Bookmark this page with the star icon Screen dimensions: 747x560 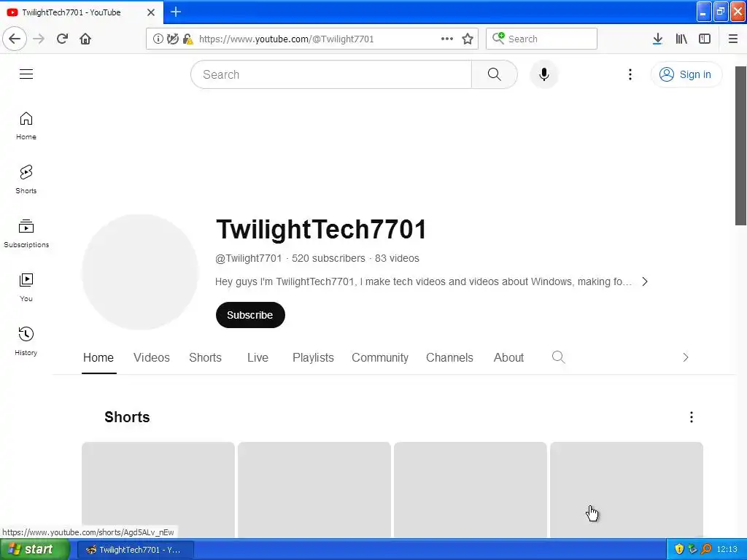tap(468, 39)
